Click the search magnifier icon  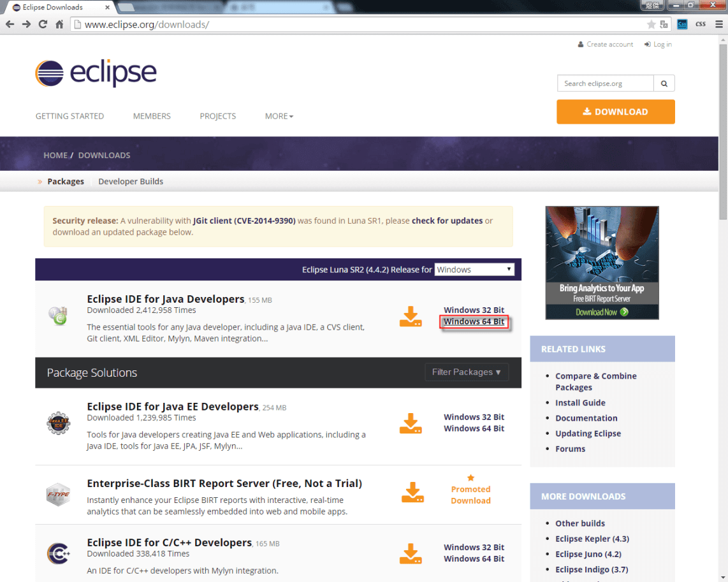[x=664, y=83]
